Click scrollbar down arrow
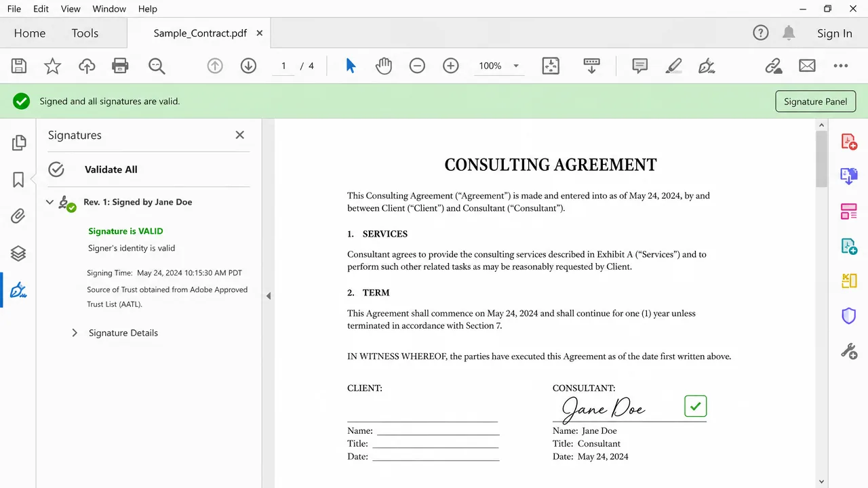The width and height of the screenshot is (868, 488). pos(821,481)
